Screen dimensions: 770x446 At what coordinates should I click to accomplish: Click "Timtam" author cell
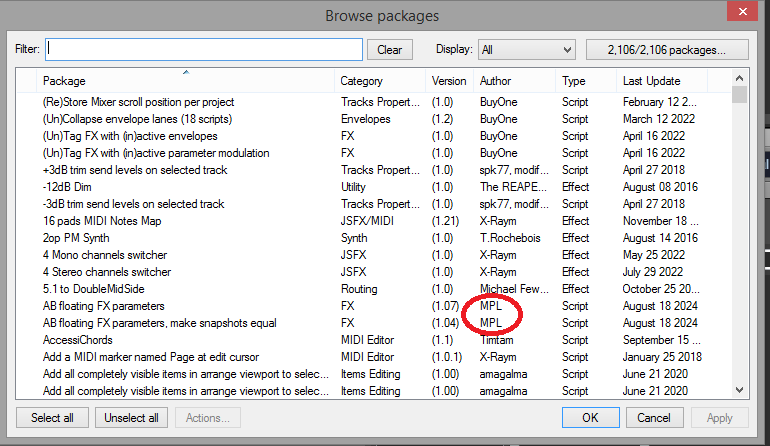click(x=496, y=340)
